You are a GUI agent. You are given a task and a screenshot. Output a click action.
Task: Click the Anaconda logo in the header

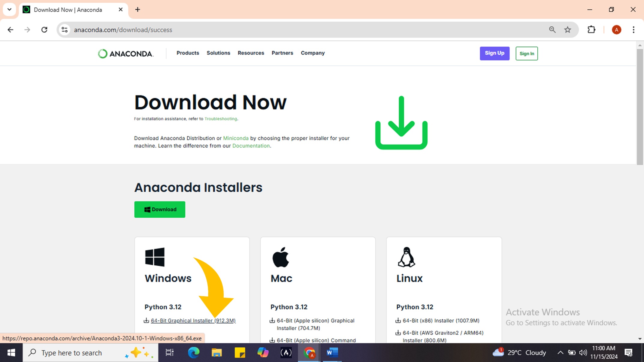click(125, 53)
